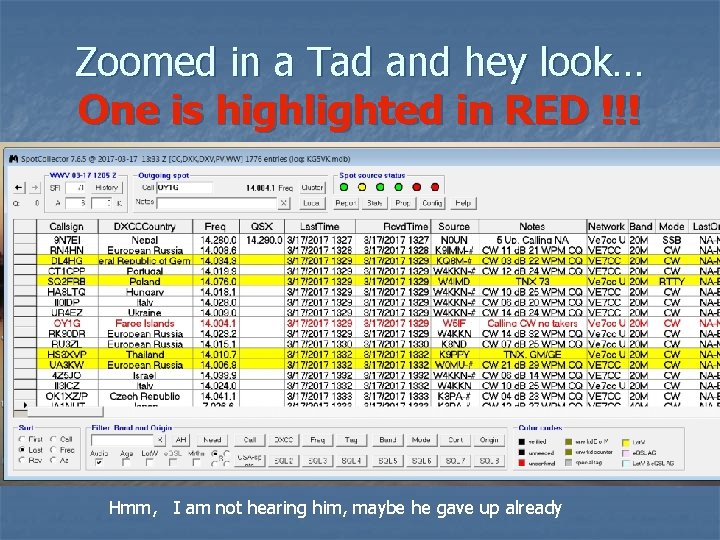
Task: Click the Origin filter button
Action: coord(489,440)
